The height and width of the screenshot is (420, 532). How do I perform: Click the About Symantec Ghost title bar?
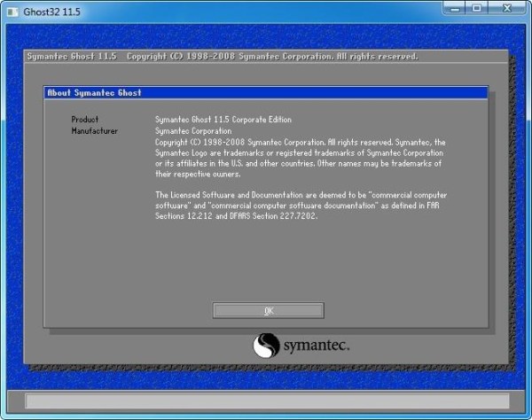click(x=266, y=92)
